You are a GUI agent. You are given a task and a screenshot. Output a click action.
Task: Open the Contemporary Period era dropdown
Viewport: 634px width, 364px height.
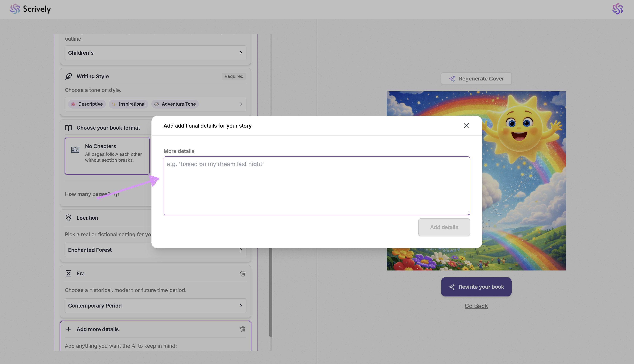pos(155,305)
